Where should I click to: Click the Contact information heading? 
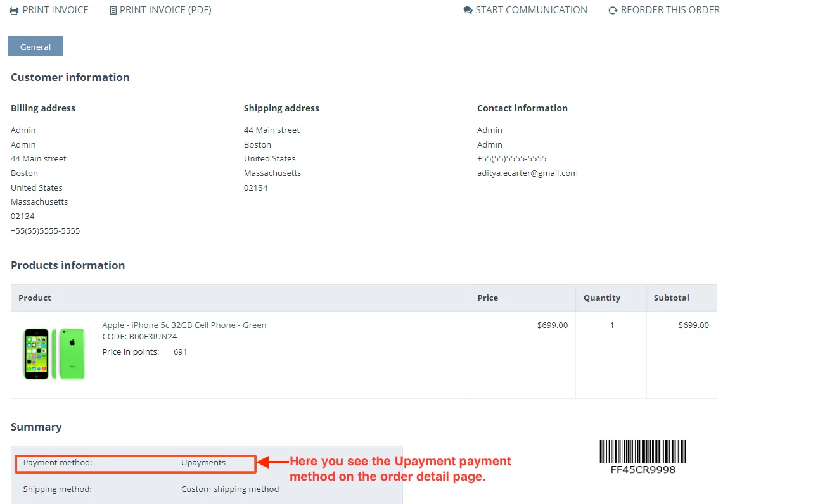tap(522, 108)
